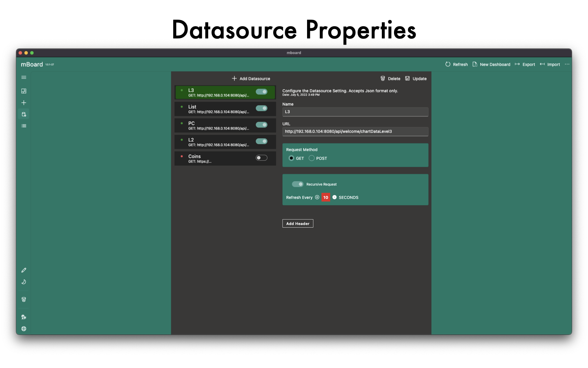Open the three-dots overflow menu

coord(567,64)
